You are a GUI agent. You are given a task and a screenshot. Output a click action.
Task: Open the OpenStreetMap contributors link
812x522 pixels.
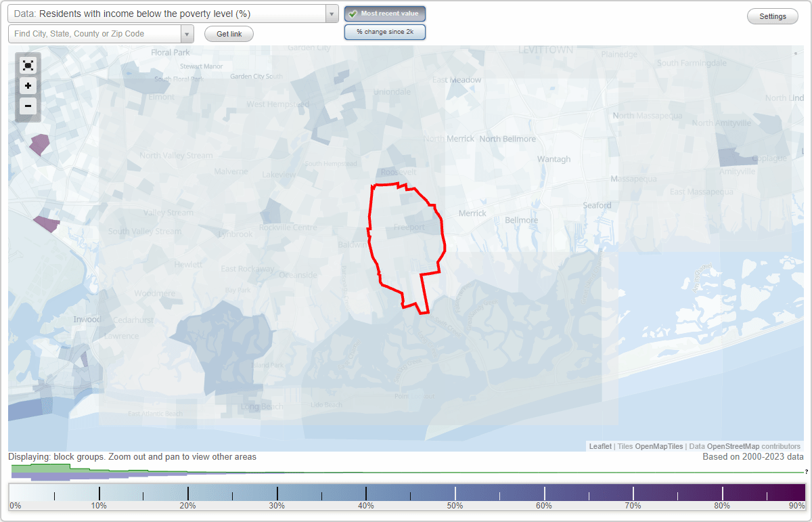click(x=735, y=446)
